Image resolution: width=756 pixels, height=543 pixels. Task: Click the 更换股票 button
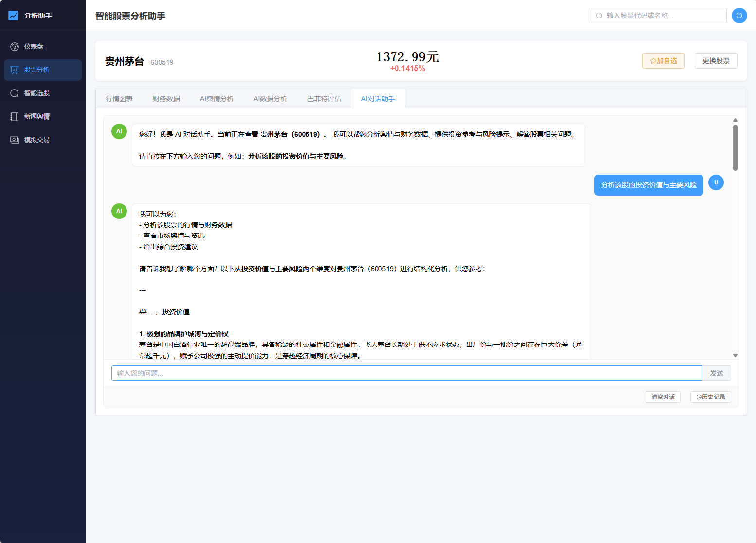coord(716,61)
